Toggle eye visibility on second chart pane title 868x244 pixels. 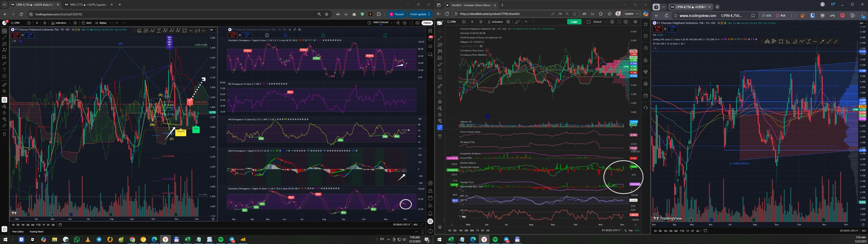pos(299,29)
